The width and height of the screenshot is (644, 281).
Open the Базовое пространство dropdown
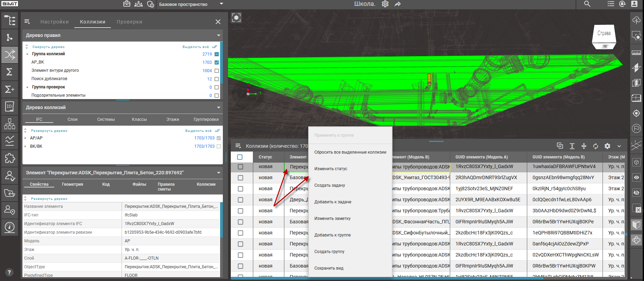click(x=221, y=4)
